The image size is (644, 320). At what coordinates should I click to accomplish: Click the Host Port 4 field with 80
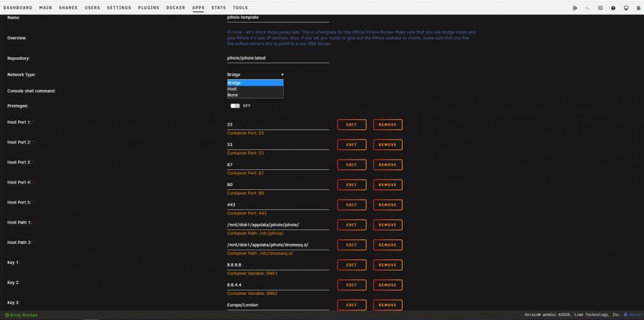[x=278, y=185]
